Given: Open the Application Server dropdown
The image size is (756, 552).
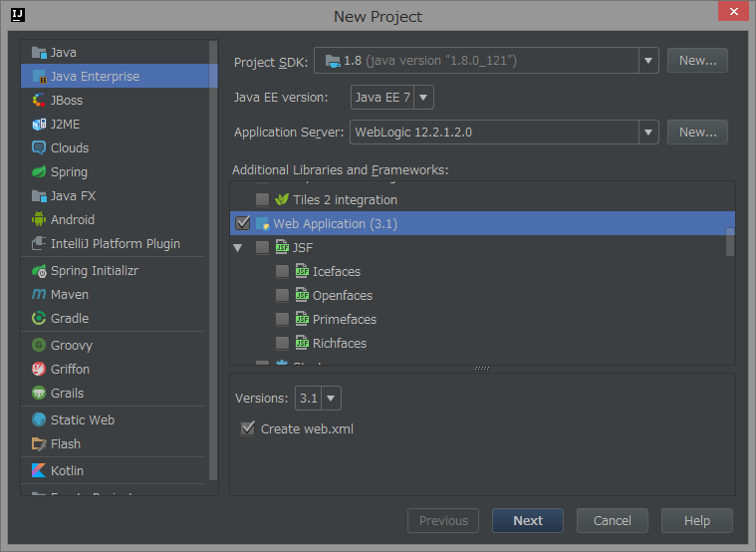Looking at the screenshot, I should [x=648, y=133].
